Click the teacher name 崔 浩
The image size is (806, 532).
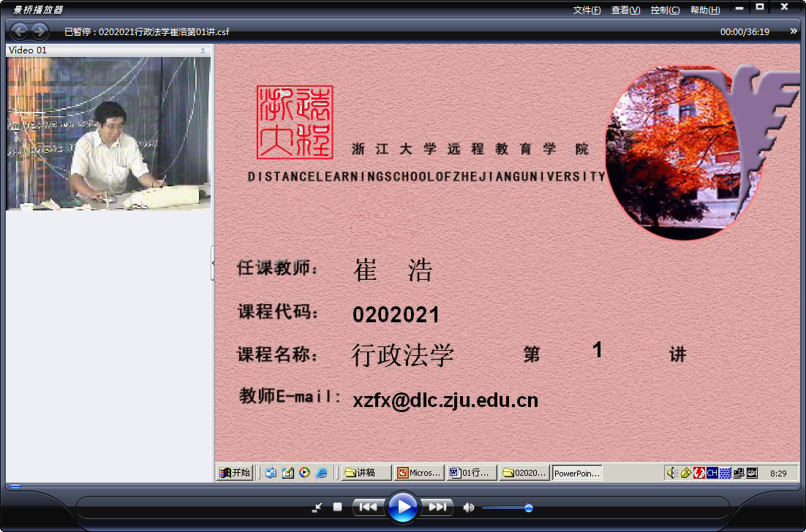point(393,270)
